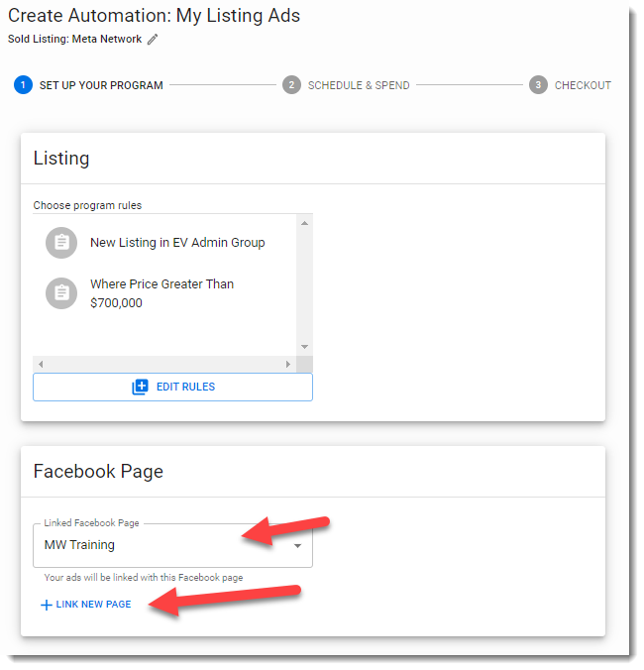Click the pencil icon beside Meta Network

pos(153,40)
